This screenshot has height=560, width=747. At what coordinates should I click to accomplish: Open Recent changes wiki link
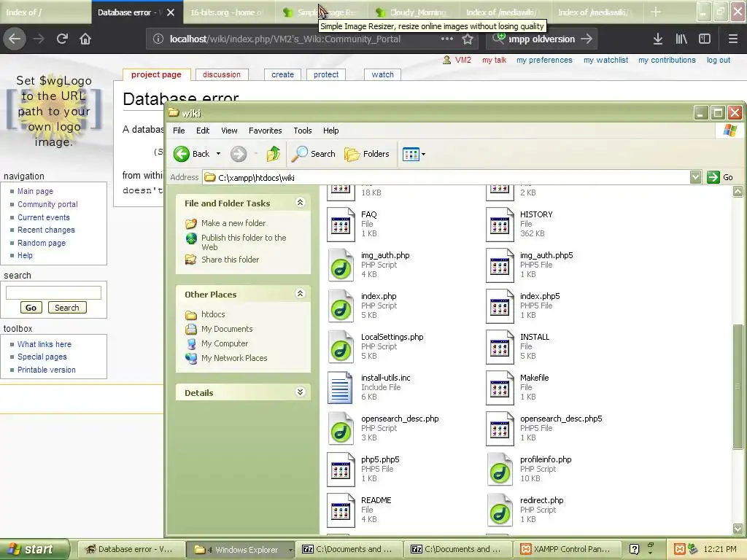pyautogui.click(x=46, y=230)
